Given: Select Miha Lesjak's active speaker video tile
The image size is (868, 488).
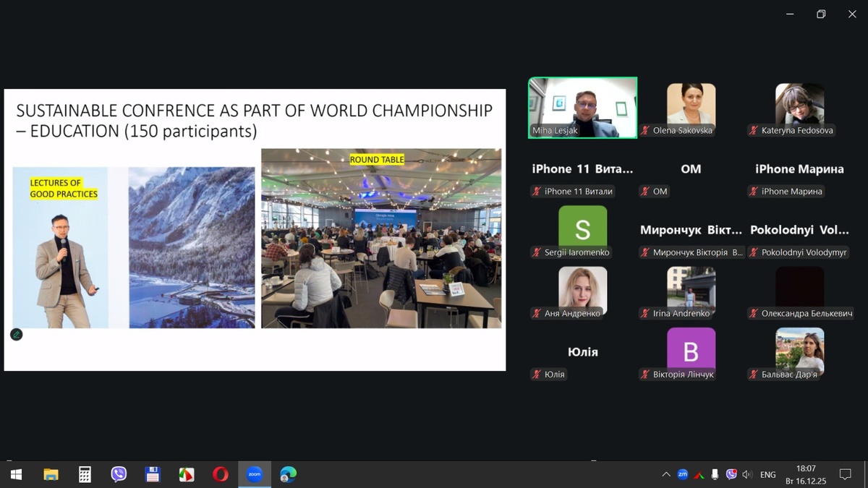Looking at the screenshot, I should pyautogui.click(x=582, y=107).
